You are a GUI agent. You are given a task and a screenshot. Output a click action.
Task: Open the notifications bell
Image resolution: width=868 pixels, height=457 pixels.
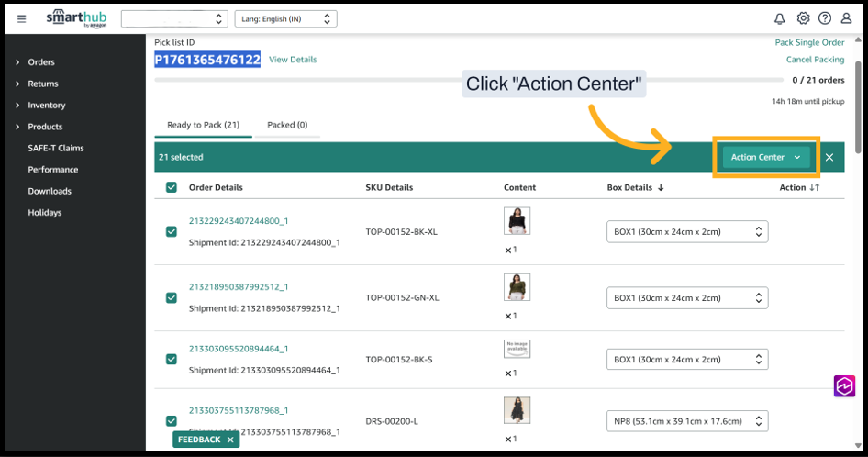(780, 18)
